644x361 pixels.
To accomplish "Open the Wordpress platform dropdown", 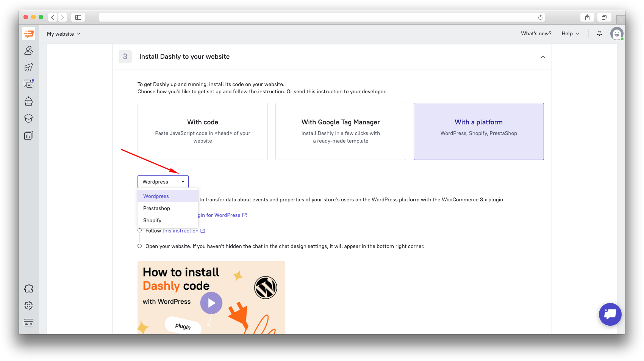I will click(x=163, y=182).
